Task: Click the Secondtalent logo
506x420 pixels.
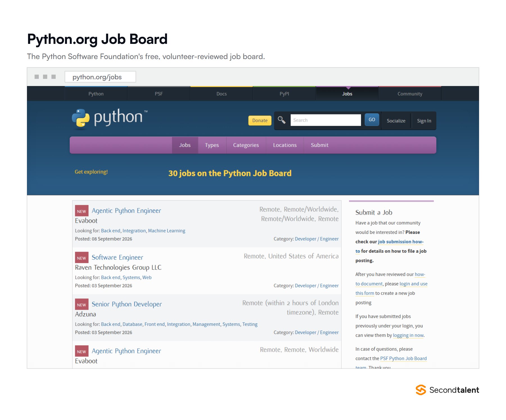Action: [447, 390]
